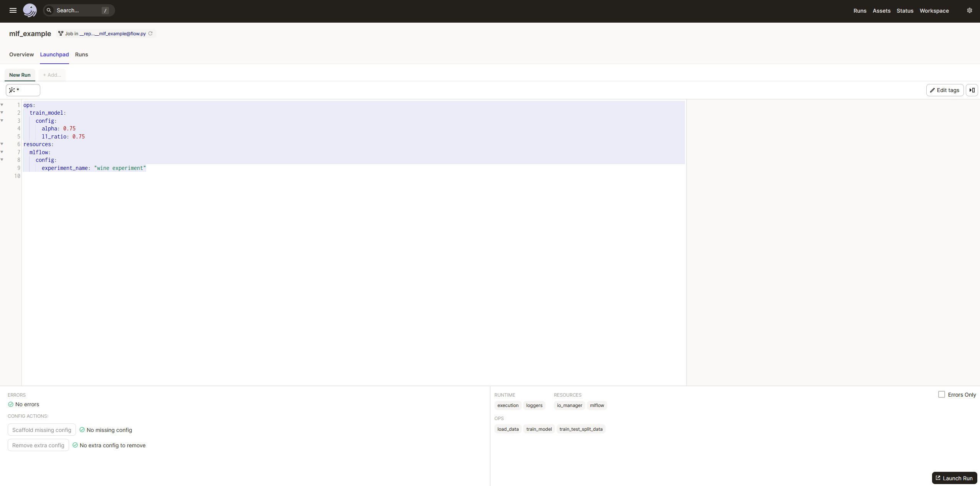Image resolution: width=980 pixels, height=486 pixels.
Task: Open the Runs tab under mlf_example
Action: tap(81, 54)
